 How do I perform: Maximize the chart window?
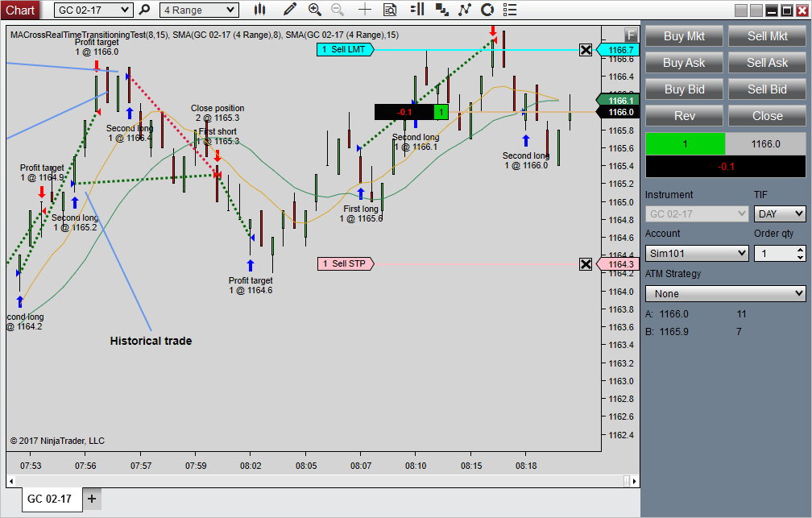click(x=787, y=10)
